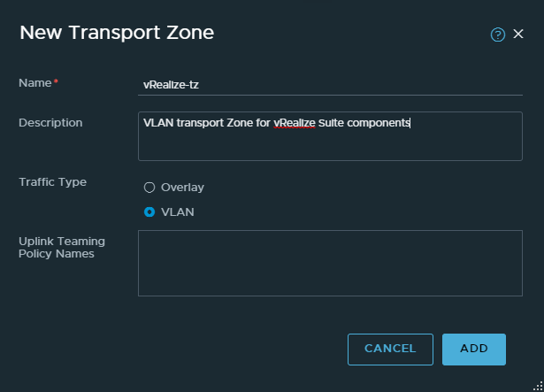Click the Description text area's resize corner
Screen dimensions: 544x392
[518, 158]
